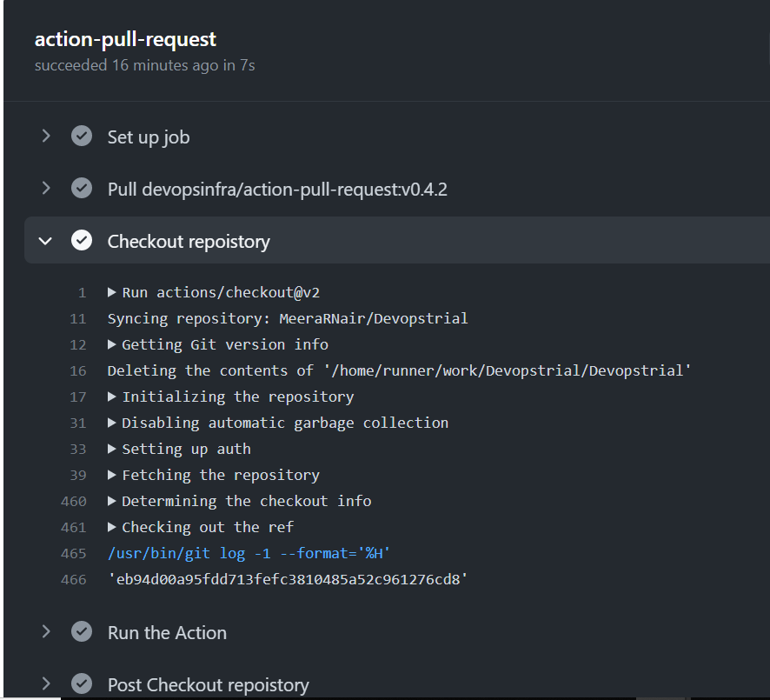The height and width of the screenshot is (700, 770).
Task: Expand Disabling automatic garbage collection group
Action: click(112, 423)
